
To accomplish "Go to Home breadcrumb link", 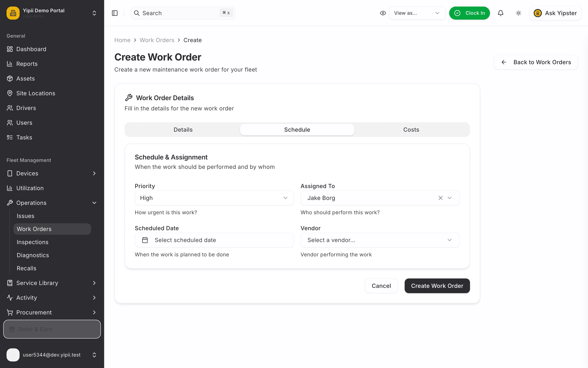I will click(122, 40).
